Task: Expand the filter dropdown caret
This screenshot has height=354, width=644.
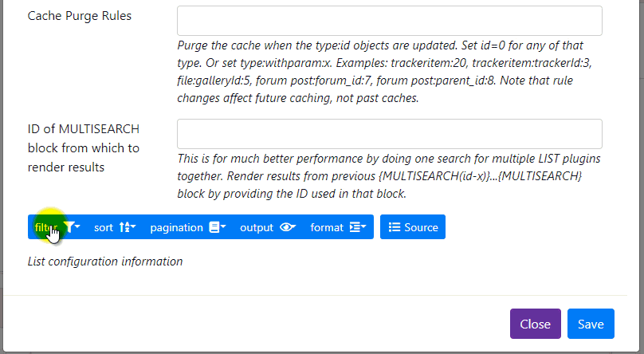Action: click(77, 226)
